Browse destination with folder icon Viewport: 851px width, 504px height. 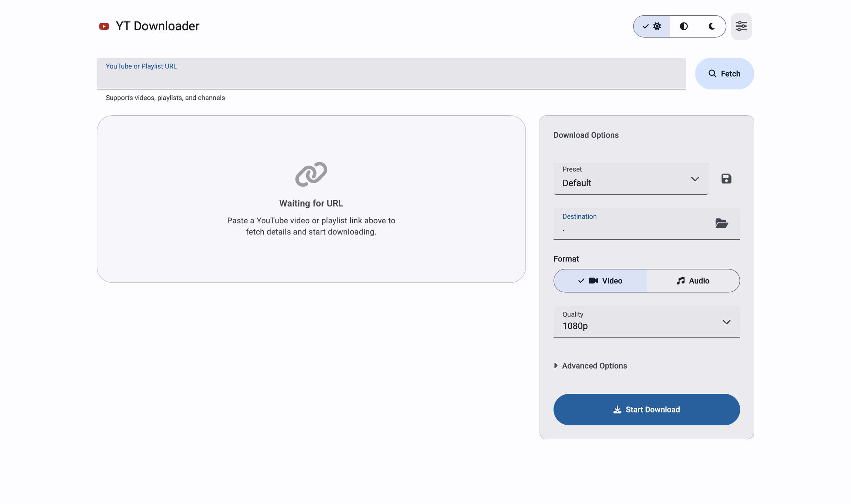click(x=721, y=224)
